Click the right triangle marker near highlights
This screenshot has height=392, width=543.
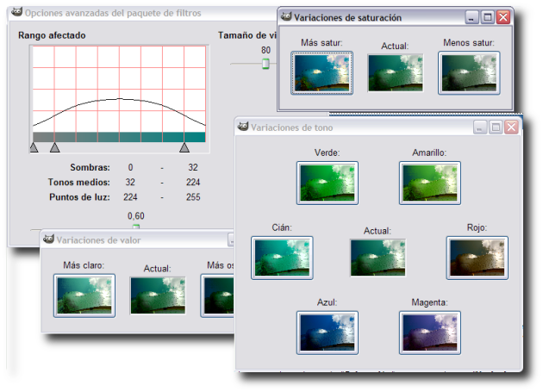point(184,147)
